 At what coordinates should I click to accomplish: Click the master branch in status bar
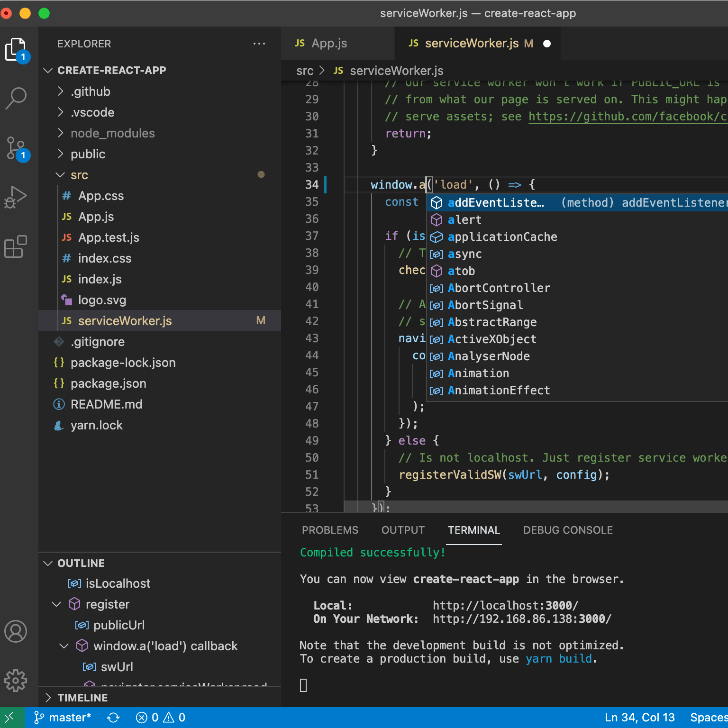click(x=63, y=718)
